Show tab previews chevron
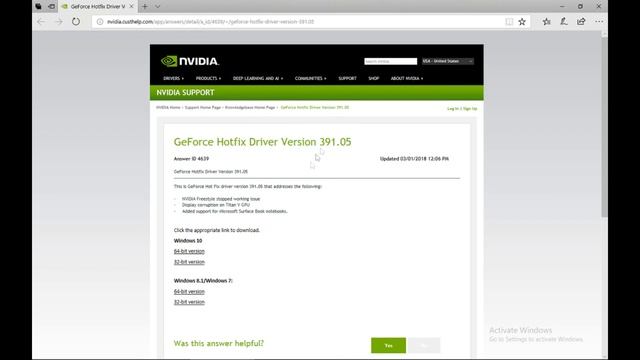640x360 pixels. [x=158, y=7]
